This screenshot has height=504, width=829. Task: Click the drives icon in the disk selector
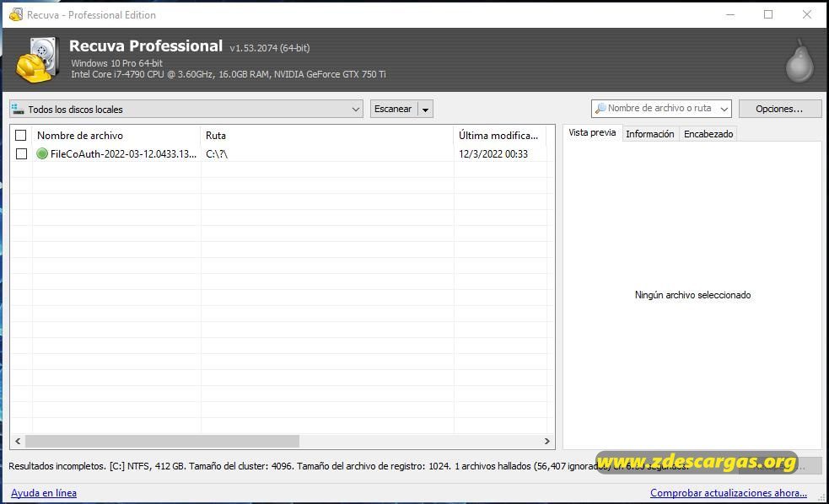(19, 110)
